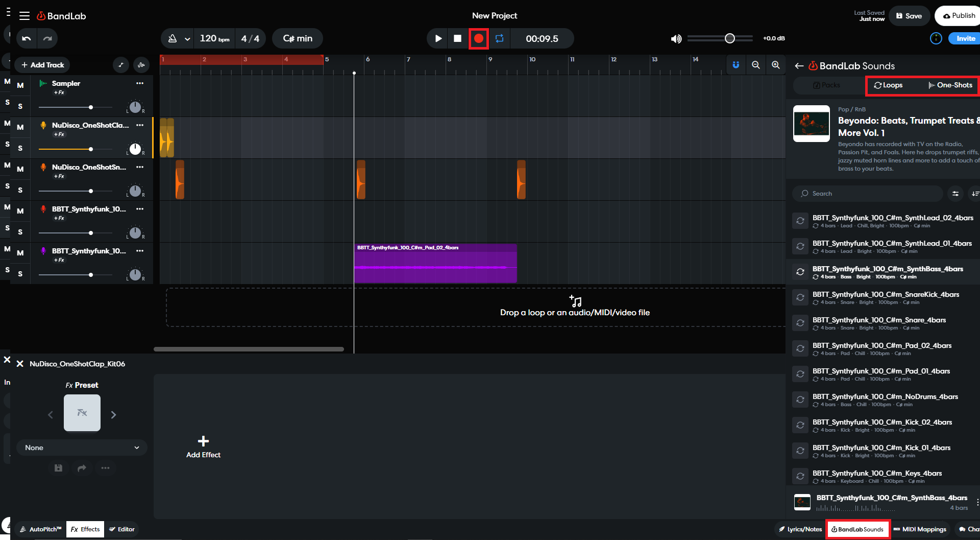This screenshot has width=980, height=540.
Task: Open the C# min key selector
Action: click(298, 38)
